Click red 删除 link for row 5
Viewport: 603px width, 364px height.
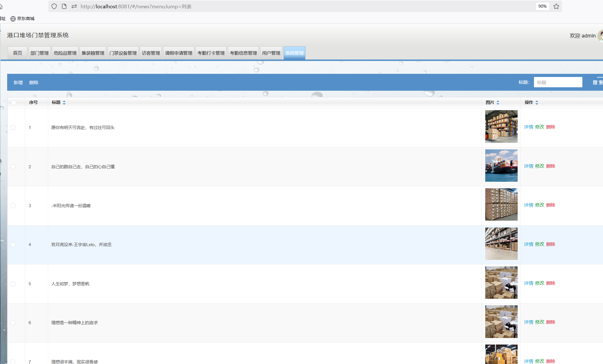click(x=550, y=283)
